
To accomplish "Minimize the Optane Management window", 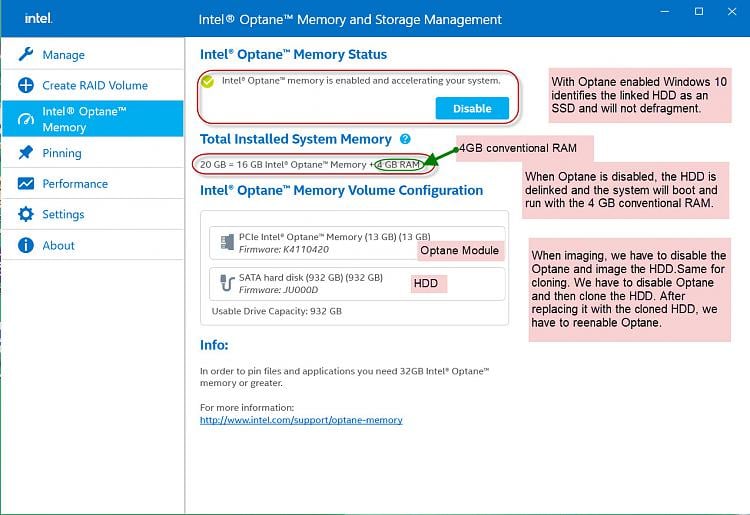I will pyautogui.click(x=665, y=11).
